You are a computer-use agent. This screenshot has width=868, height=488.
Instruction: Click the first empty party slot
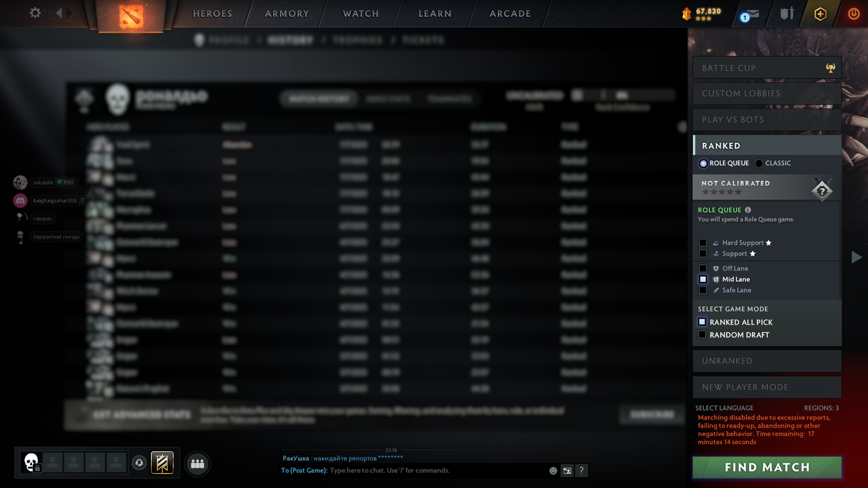(53, 463)
